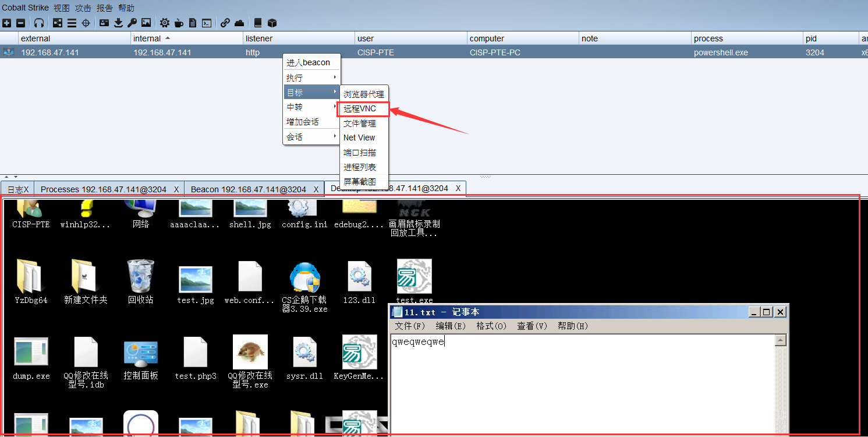
Task: Switch to the pivot graph view icon
Action: pos(58,23)
